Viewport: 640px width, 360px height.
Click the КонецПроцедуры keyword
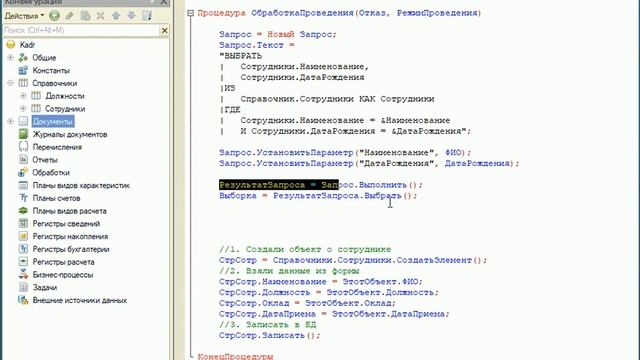click(235, 356)
